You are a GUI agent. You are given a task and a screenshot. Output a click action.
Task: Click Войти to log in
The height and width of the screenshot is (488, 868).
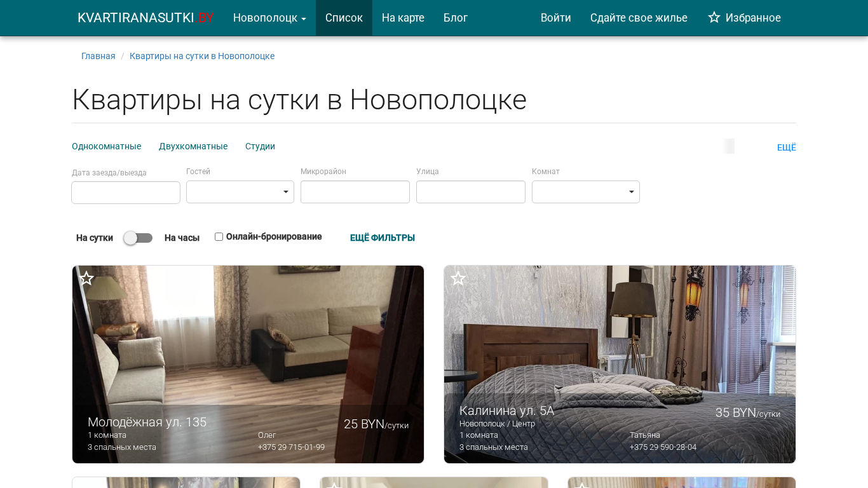pyautogui.click(x=556, y=18)
